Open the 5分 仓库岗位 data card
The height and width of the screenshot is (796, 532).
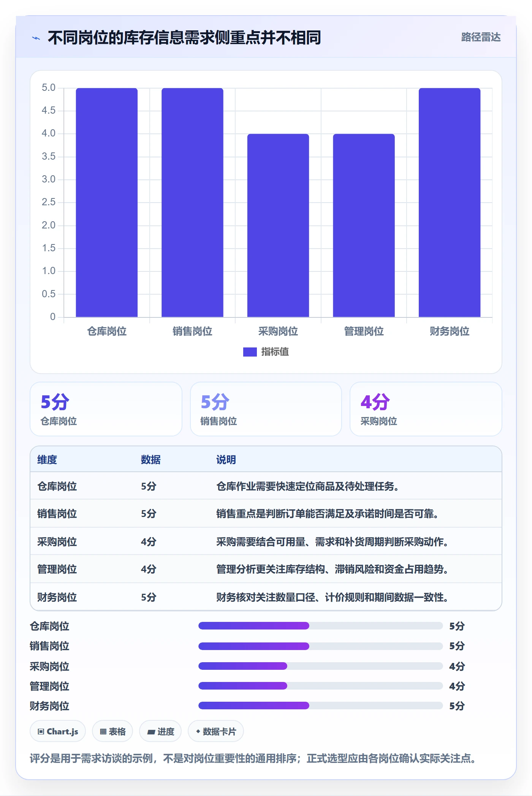pos(106,409)
